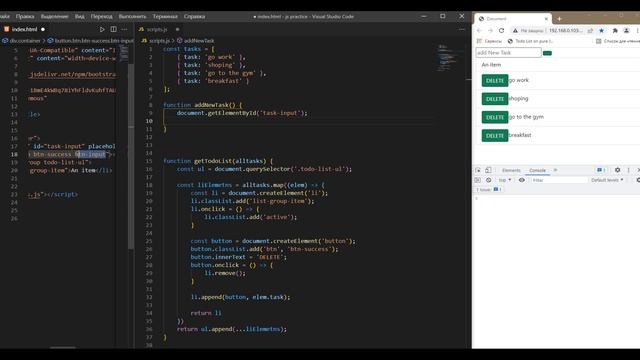
Task: Open the Терминал menu
Action: coord(165,16)
